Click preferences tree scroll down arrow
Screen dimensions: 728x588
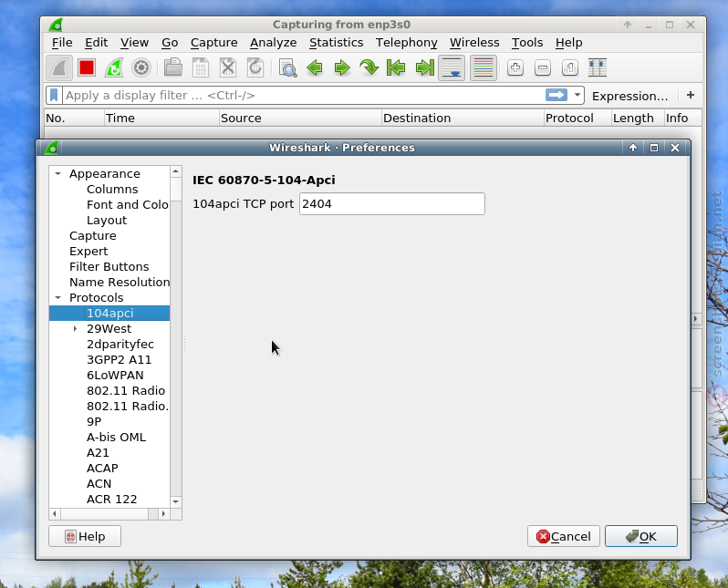tap(175, 501)
